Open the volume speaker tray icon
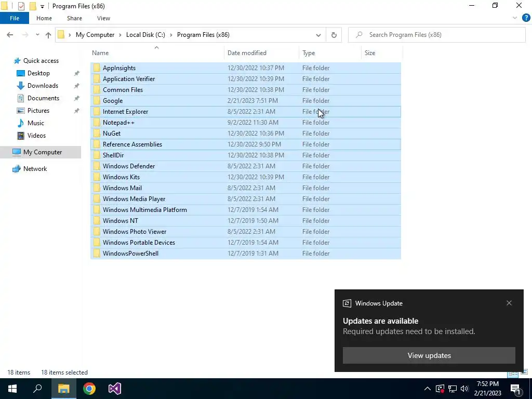The height and width of the screenshot is (399, 532). [x=465, y=389]
